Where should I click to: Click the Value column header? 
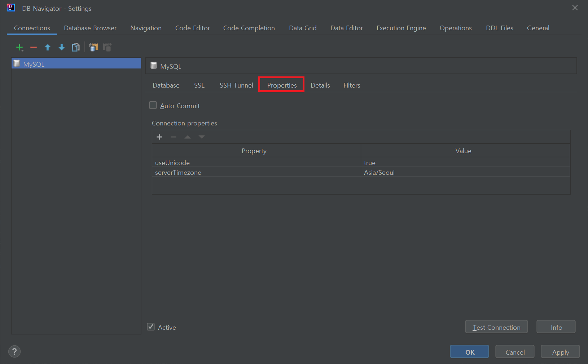click(x=465, y=151)
